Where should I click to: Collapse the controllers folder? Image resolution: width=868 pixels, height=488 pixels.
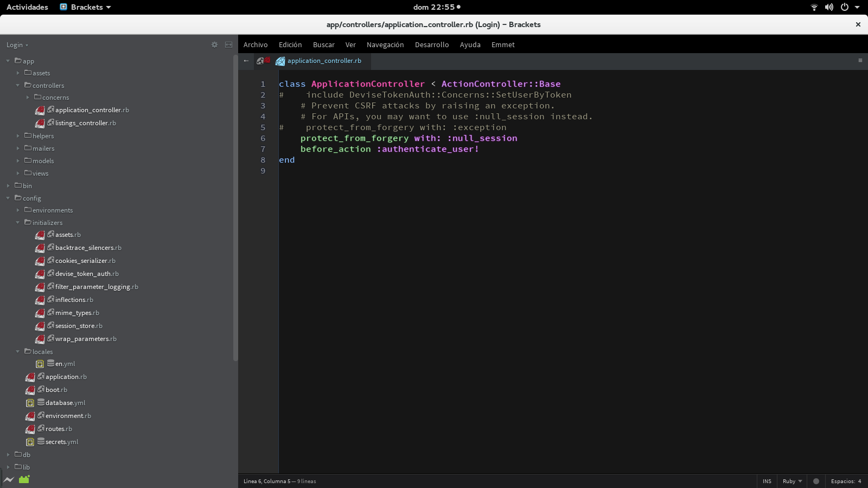[18, 85]
